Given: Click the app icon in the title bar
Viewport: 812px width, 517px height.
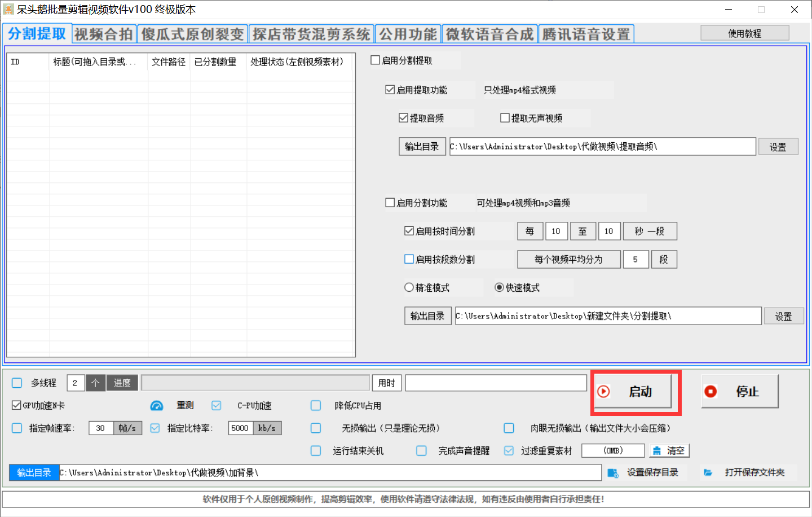Looking at the screenshot, I should tap(8, 10).
